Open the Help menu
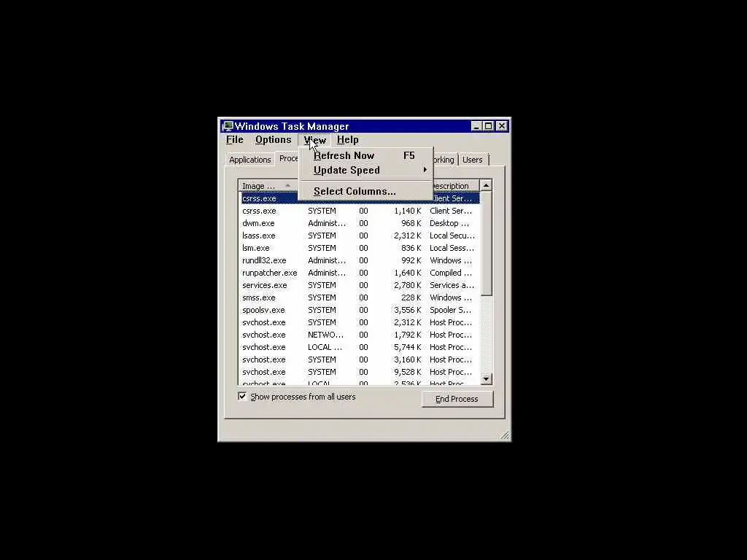Screen dimensions: 747x560 (347, 140)
